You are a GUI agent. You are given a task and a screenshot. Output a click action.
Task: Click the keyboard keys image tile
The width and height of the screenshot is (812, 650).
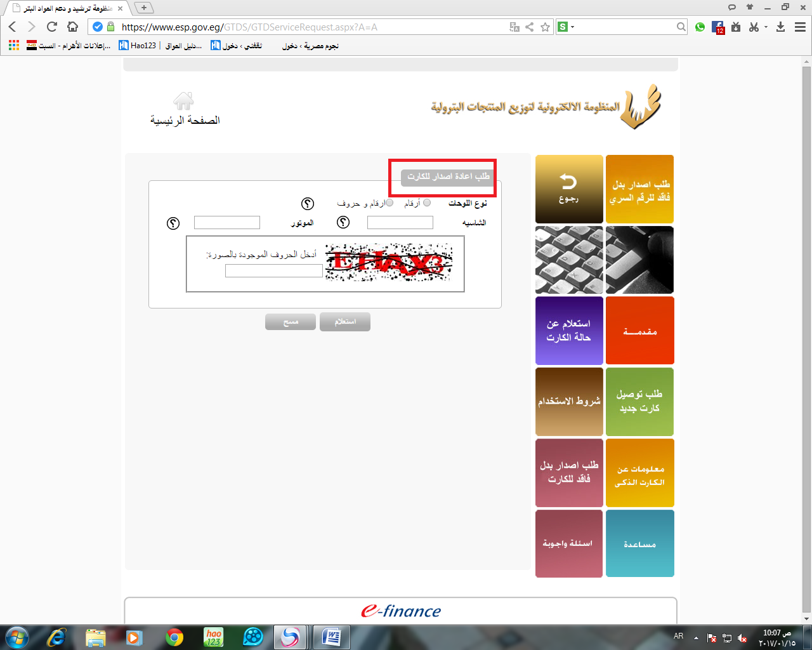[569, 260]
